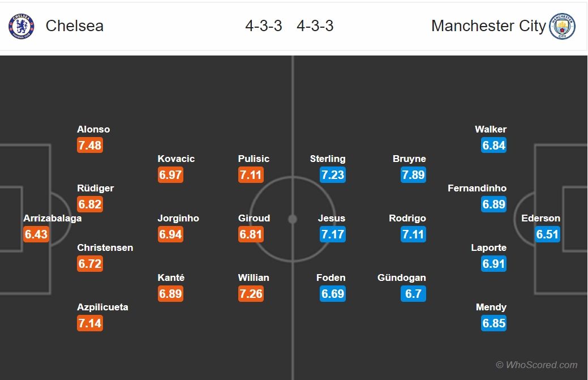Screen dimensions: 588x380
Task: Select Alonso's 7.48 rating badge
Action: pyautogui.click(x=90, y=145)
